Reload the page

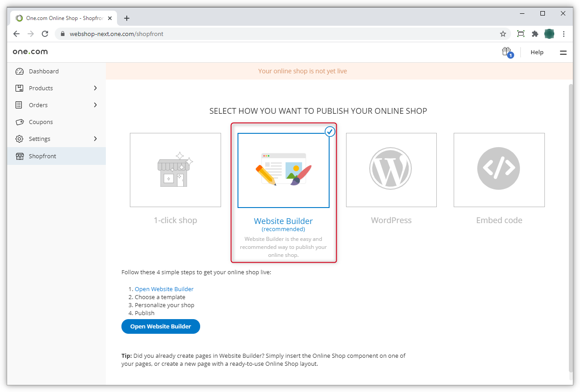click(x=45, y=34)
